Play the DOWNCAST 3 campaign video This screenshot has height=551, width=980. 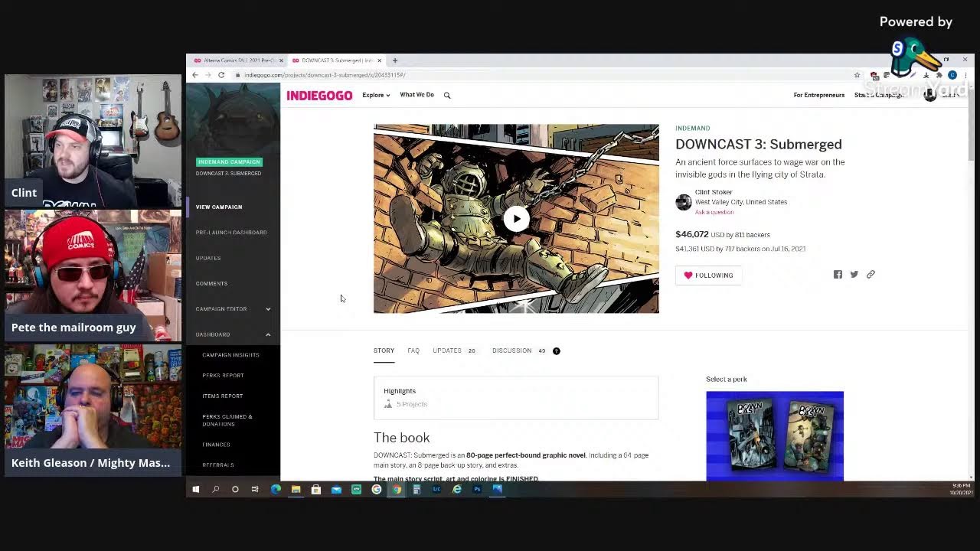[516, 219]
